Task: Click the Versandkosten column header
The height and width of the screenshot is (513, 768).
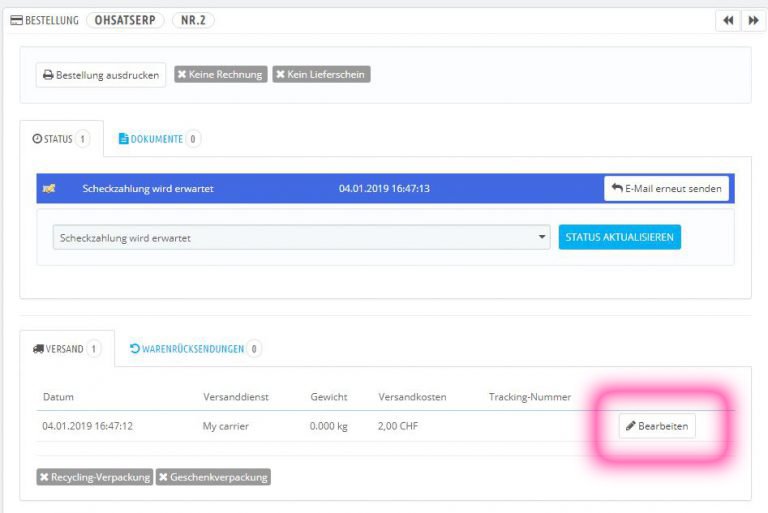Action: coord(412,397)
